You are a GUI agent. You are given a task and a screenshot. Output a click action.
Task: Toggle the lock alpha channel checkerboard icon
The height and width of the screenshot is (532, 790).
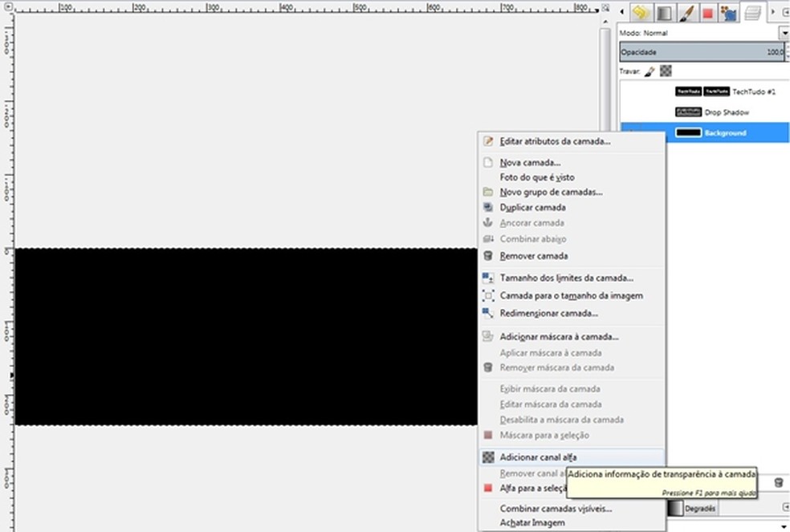click(666, 71)
